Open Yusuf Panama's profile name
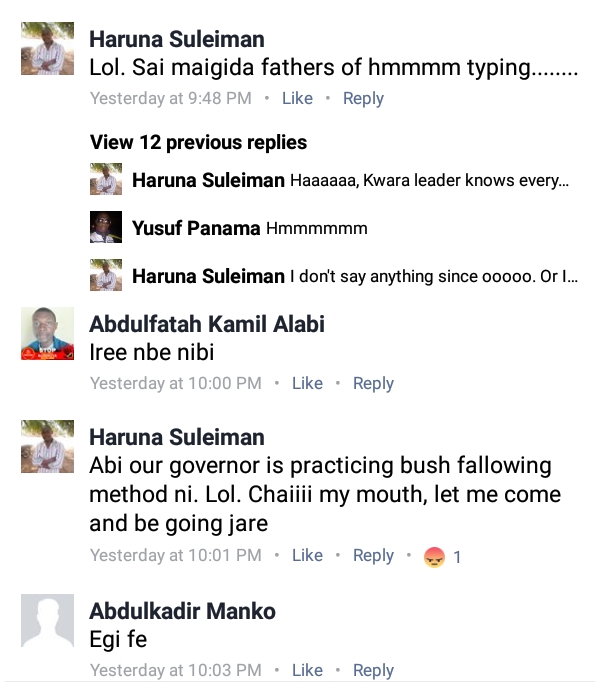Image resolution: width=600 pixels, height=693 pixels. (x=196, y=229)
